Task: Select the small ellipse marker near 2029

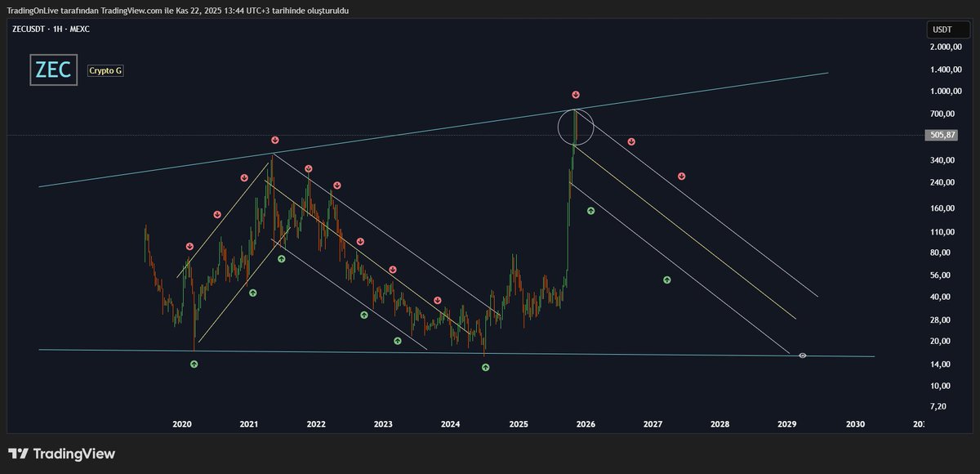Action: coord(803,355)
